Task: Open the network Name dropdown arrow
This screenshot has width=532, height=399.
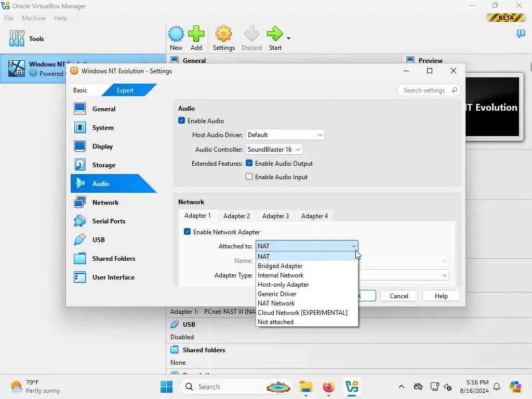Action: (444, 261)
